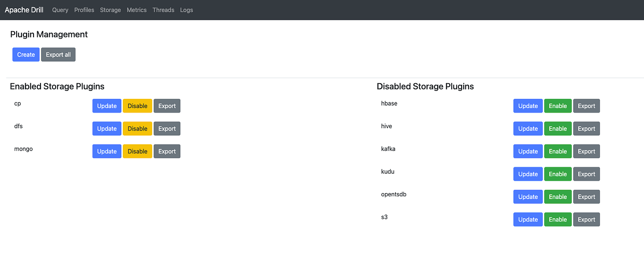Enable the opentsdb storage plugin
Image resolution: width=644 pixels, height=256 pixels.
click(x=558, y=197)
